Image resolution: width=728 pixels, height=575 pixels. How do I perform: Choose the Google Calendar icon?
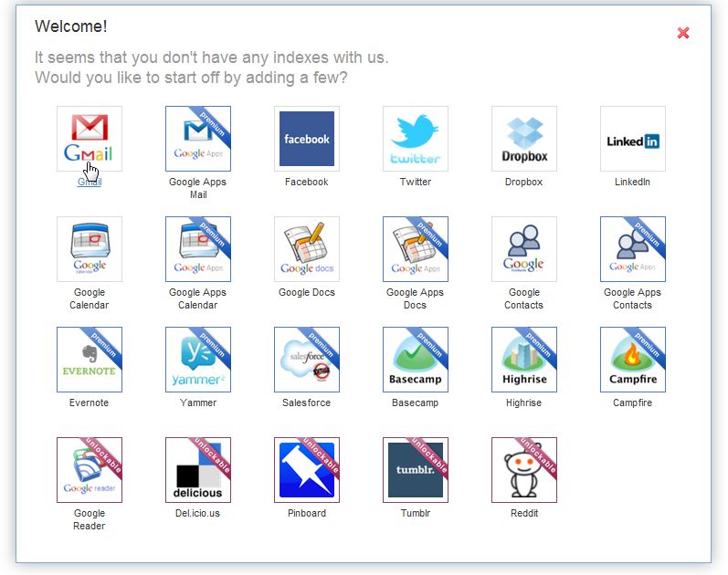pos(90,249)
